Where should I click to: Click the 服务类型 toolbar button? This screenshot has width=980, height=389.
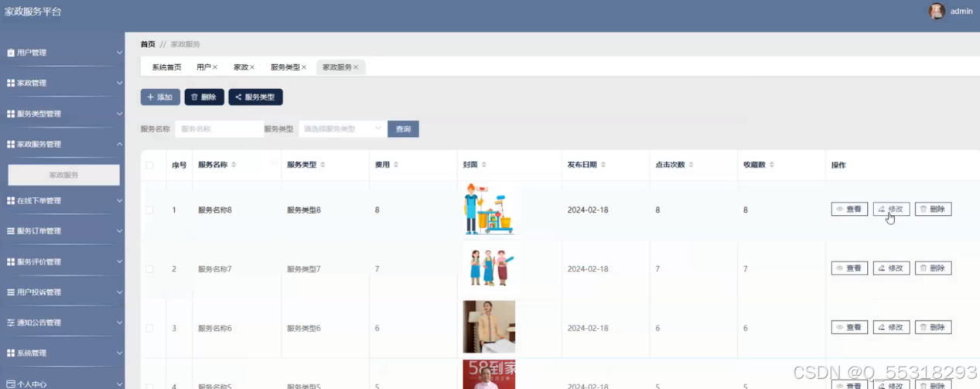[x=256, y=97]
